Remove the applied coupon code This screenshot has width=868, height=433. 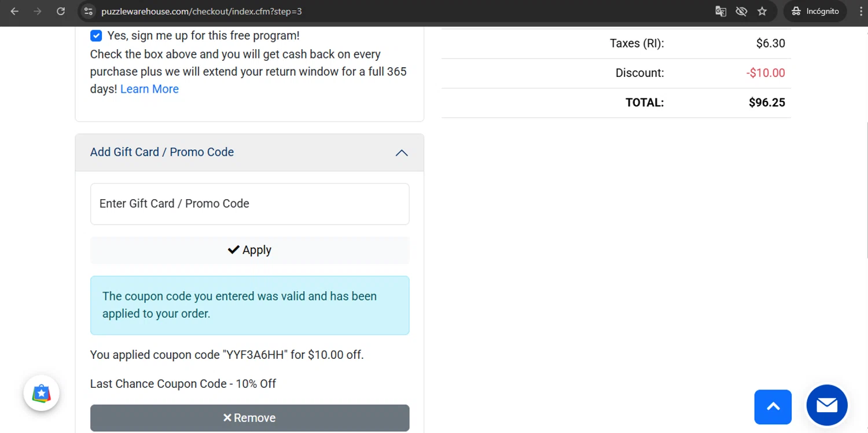[249, 418]
